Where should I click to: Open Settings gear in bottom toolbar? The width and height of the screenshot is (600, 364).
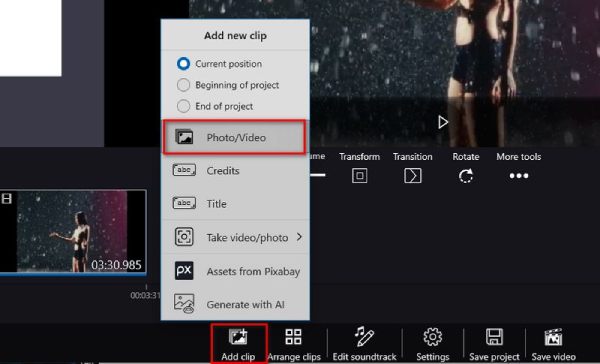pyautogui.click(x=432, y=344)
